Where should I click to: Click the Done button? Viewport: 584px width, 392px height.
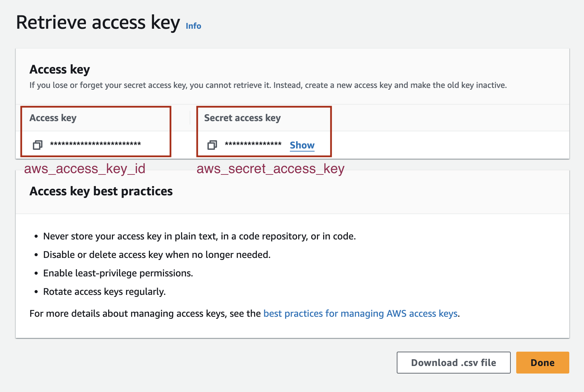[542, 363]
